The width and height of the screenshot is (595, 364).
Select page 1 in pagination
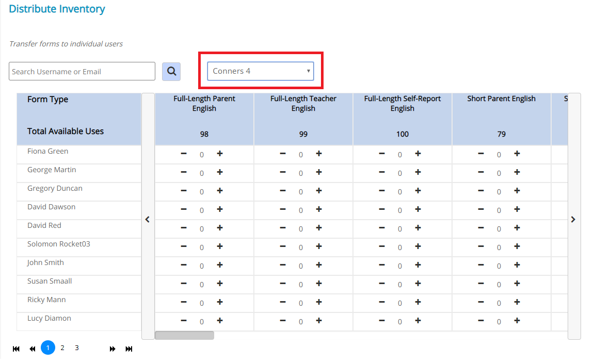(48, 348)
